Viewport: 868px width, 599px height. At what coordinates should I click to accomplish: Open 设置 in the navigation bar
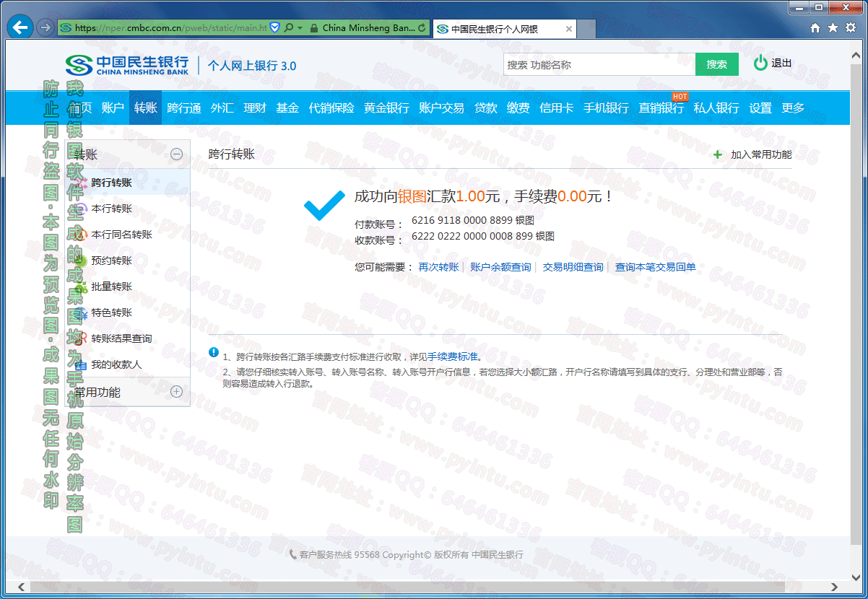tap(760, 108)
